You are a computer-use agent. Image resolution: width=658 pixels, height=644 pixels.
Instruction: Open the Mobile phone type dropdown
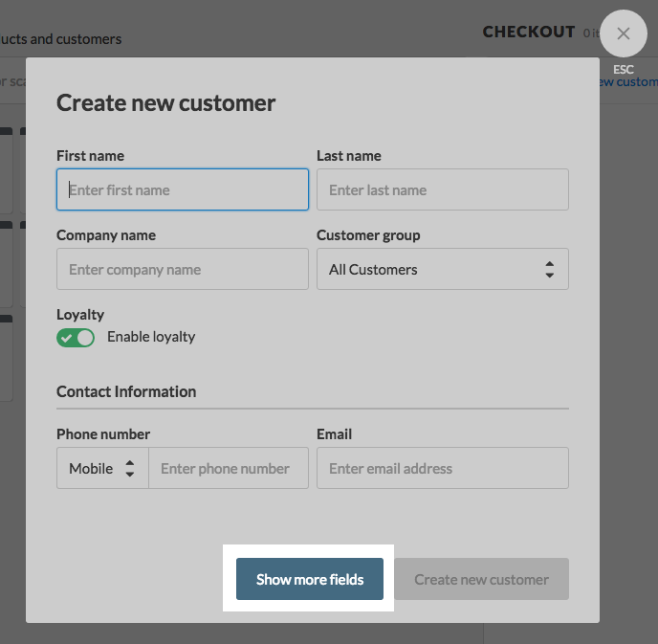(x=103, y=468)
